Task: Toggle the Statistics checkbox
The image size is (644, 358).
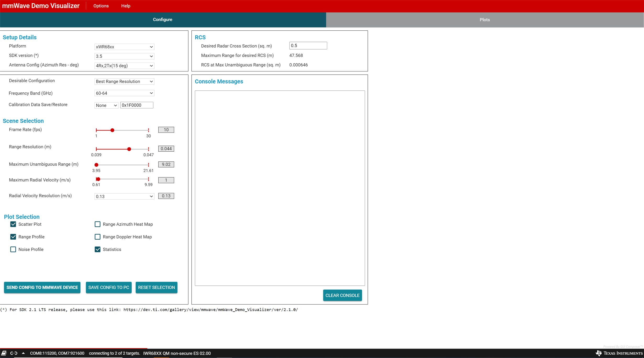Action: tap(97, 249)
